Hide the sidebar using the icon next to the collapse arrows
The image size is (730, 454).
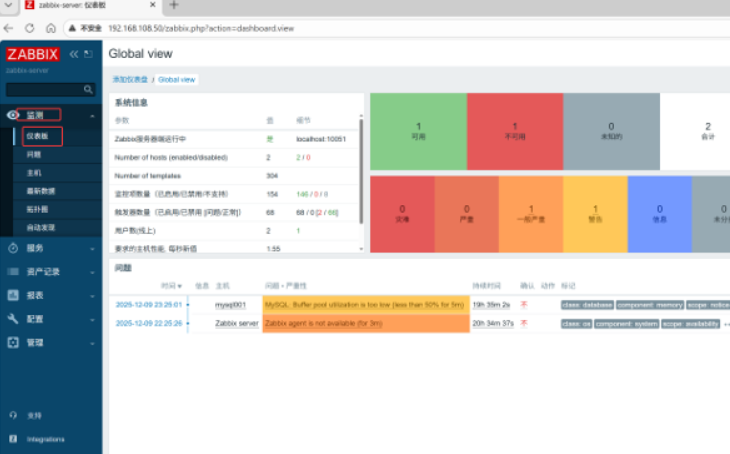(x=88, y=54)
